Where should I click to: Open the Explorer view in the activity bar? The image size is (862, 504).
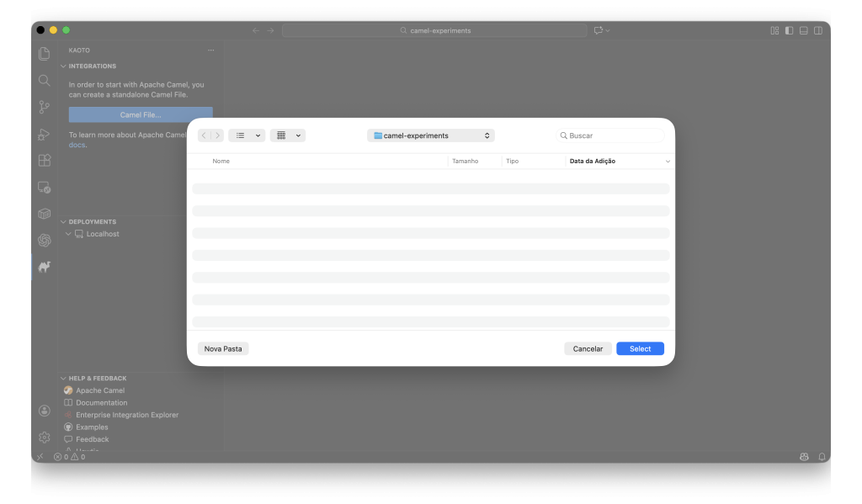point(44,52)
